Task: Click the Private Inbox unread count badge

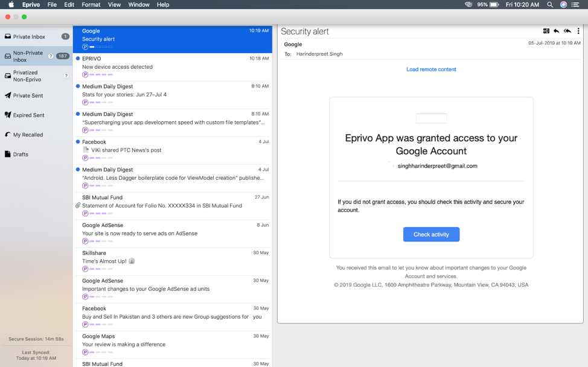Action: 65,36
